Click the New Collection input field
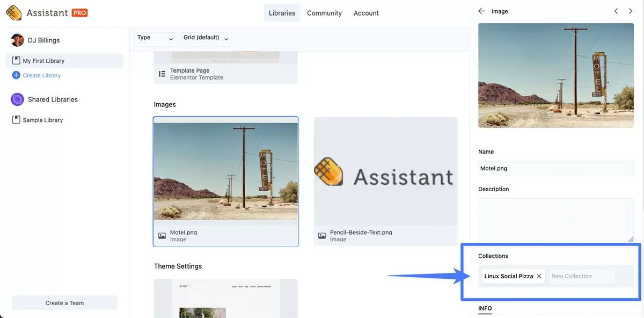The width and height of the screenshot is (644, 318). [x=582, y=276]
